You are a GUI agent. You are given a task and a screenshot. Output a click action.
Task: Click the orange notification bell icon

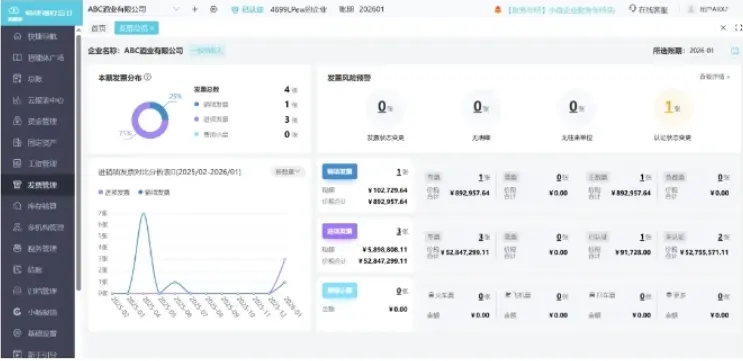click(498, 9)
